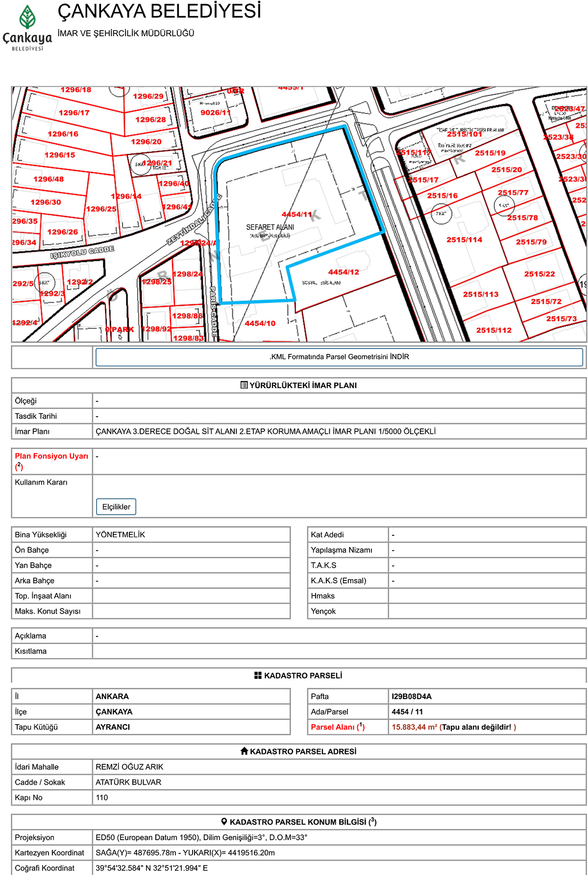Viewport: 588px width, 875px height.
Task: Select parcel 4454/10 on the map
Action: tap(260, 324)
